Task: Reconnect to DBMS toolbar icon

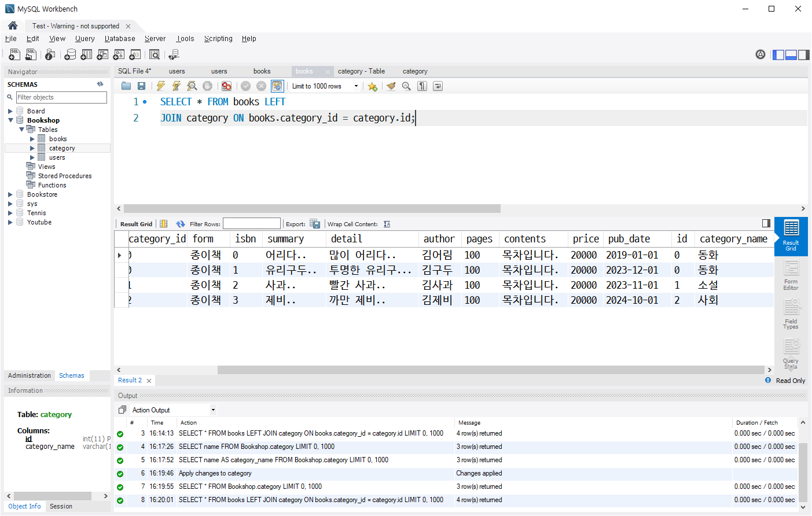Action: pyautogui.click(x=174, y=54)
